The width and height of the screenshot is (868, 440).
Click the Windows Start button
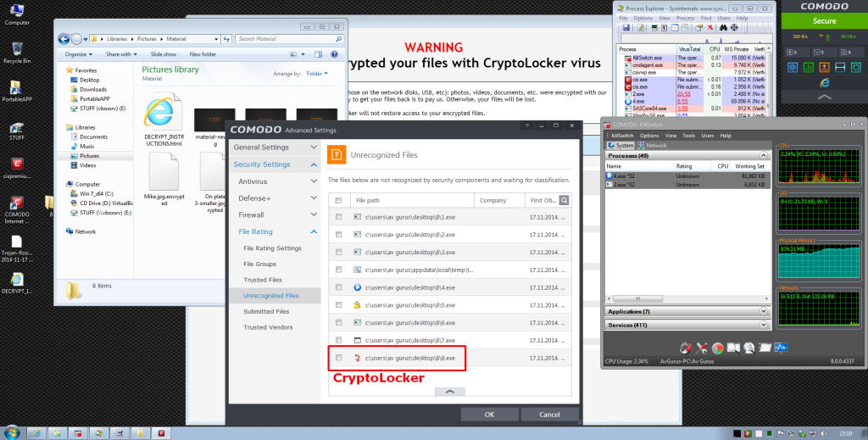(12, 432)
